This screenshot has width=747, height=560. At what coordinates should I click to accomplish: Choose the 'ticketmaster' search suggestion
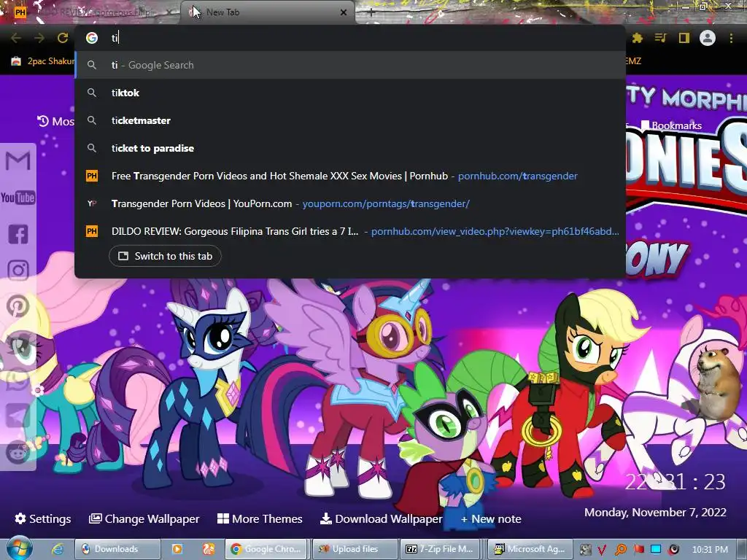coord(350,120)
